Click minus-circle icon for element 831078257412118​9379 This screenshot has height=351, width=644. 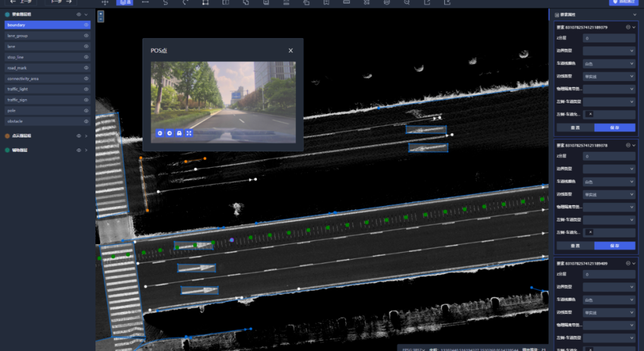(x=628, y=27)
